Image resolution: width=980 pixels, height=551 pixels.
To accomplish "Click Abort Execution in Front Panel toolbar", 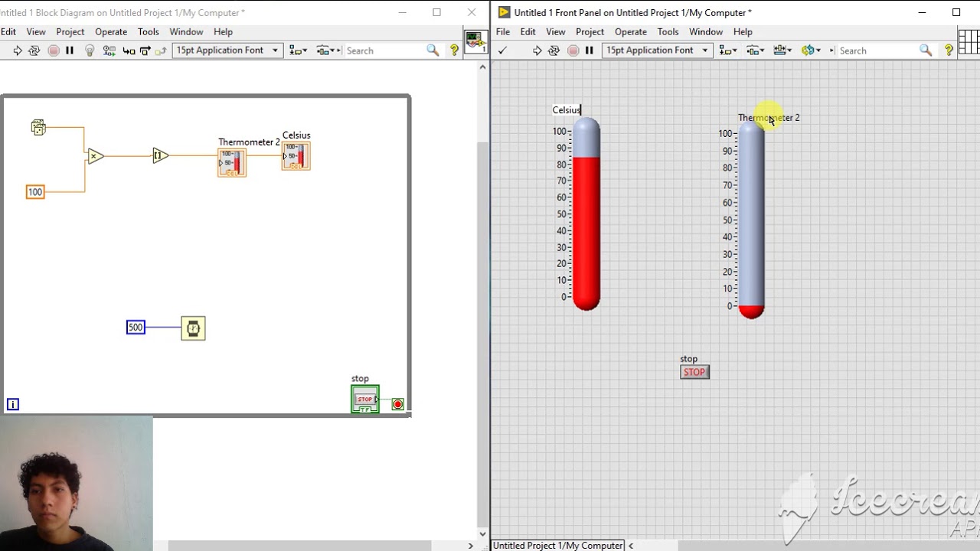I will point(573,51).
